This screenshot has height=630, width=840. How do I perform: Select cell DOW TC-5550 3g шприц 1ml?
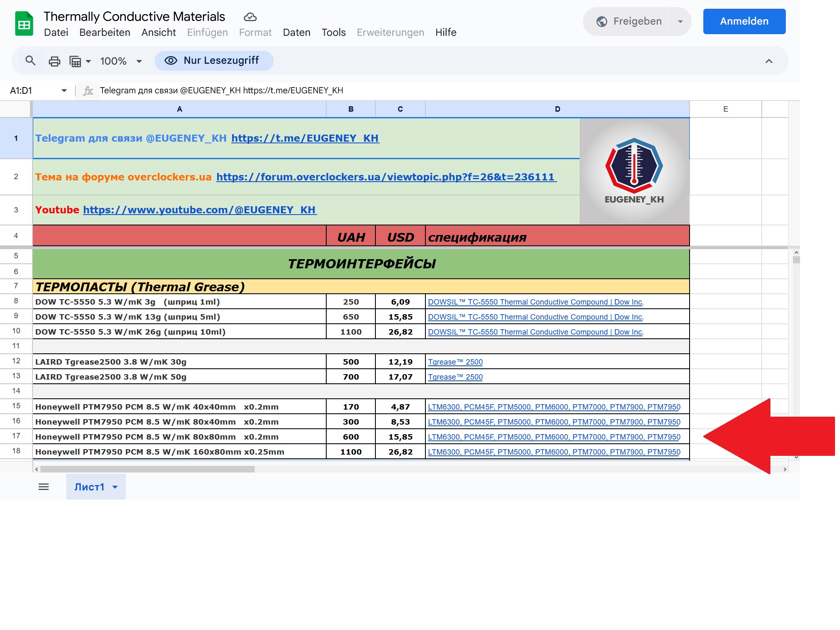(x=180, y=302)
